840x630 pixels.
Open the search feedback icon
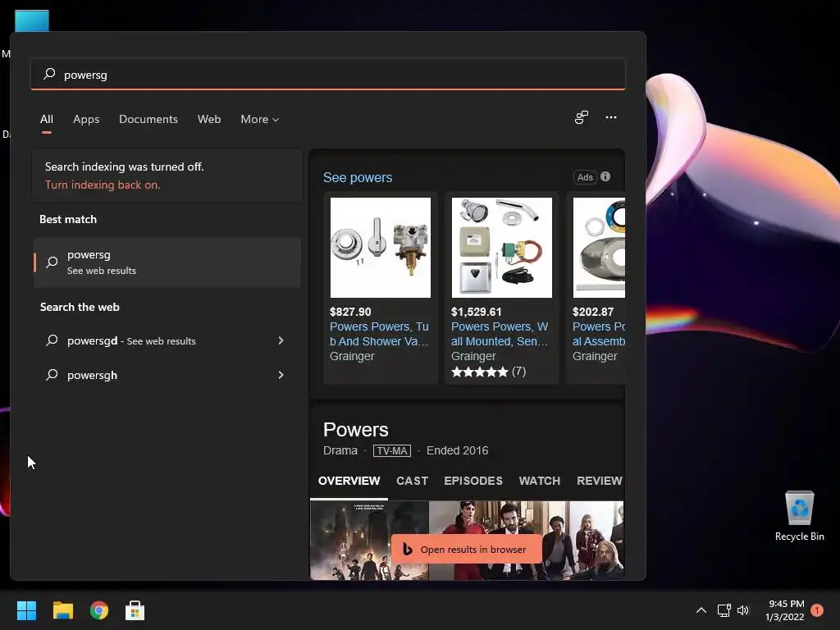(x=582, y=117)
